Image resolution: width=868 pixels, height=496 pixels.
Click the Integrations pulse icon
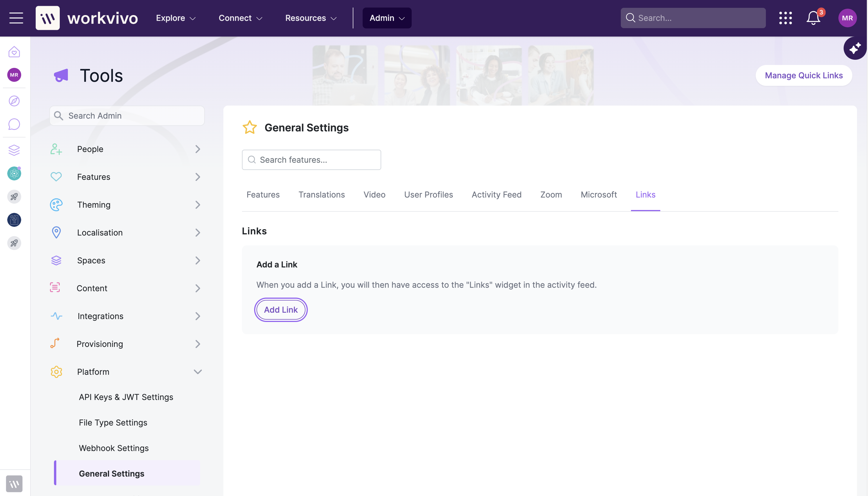[57, 316]
